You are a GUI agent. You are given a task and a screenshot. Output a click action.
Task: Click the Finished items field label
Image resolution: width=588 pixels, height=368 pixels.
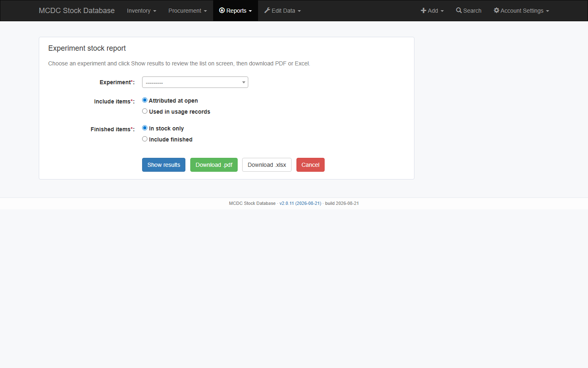(x=113, y=129)
